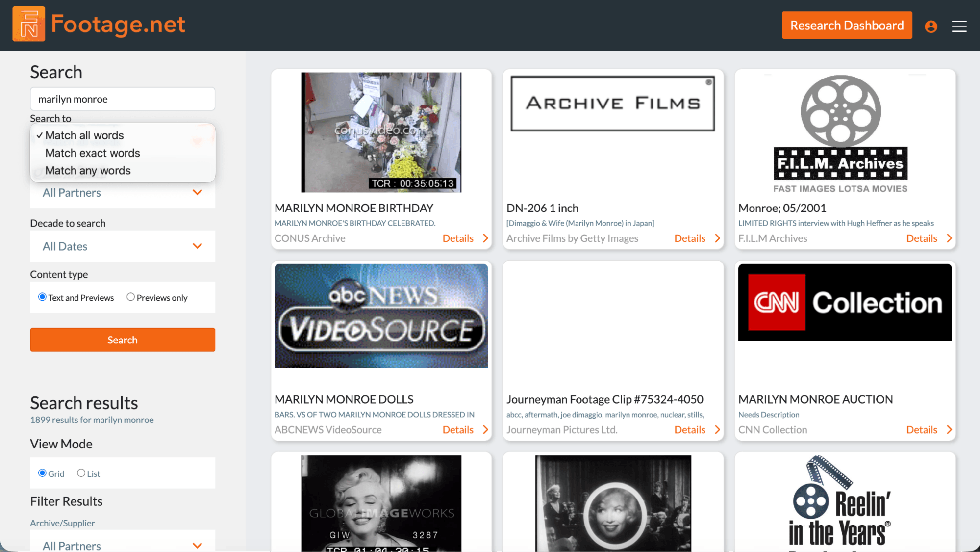Viewport: 980px width, 552px height.
Task: Expand the All Partners dropdown above Decade to search
Action: (x=123, y=193)
